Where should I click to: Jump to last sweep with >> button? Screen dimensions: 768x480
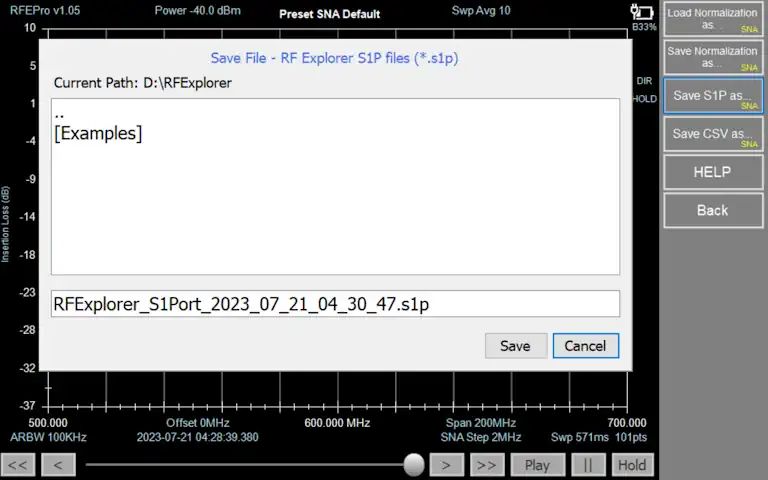coord(486,465)
